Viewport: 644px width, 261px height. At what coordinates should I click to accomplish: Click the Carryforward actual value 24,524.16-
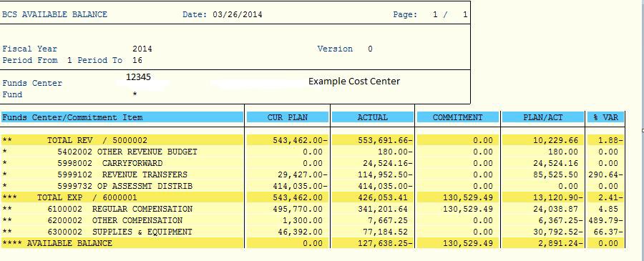coord(388,163)
